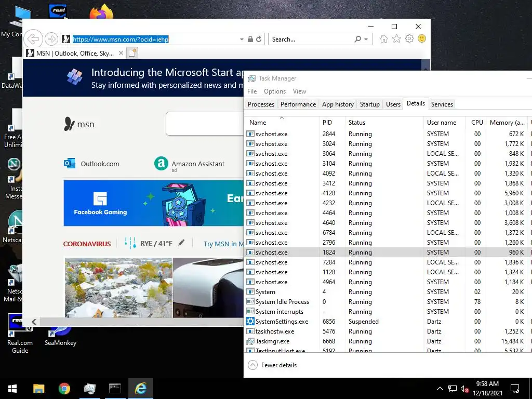Select the taskhostw.exe process row
Viewport: 532px width, 399px height.
[388, 331]
